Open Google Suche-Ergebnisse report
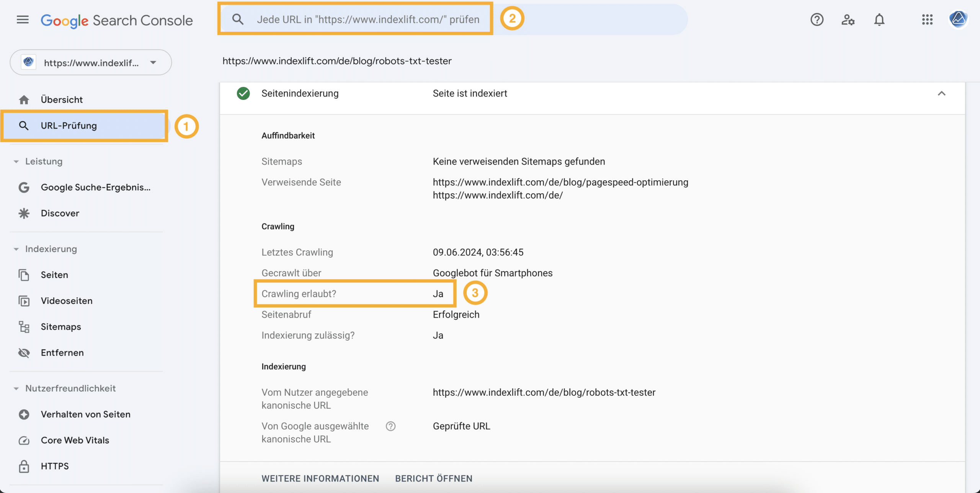 (96, 187)
